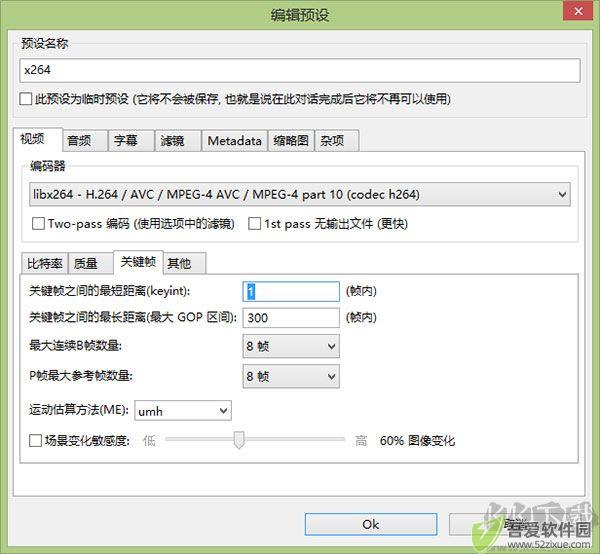
Task: Select the 关键帧 sub-tab
Action: [139, 262]
